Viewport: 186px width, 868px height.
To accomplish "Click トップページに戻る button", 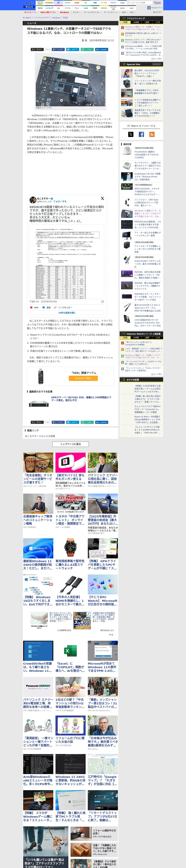I will pos(71,444).
